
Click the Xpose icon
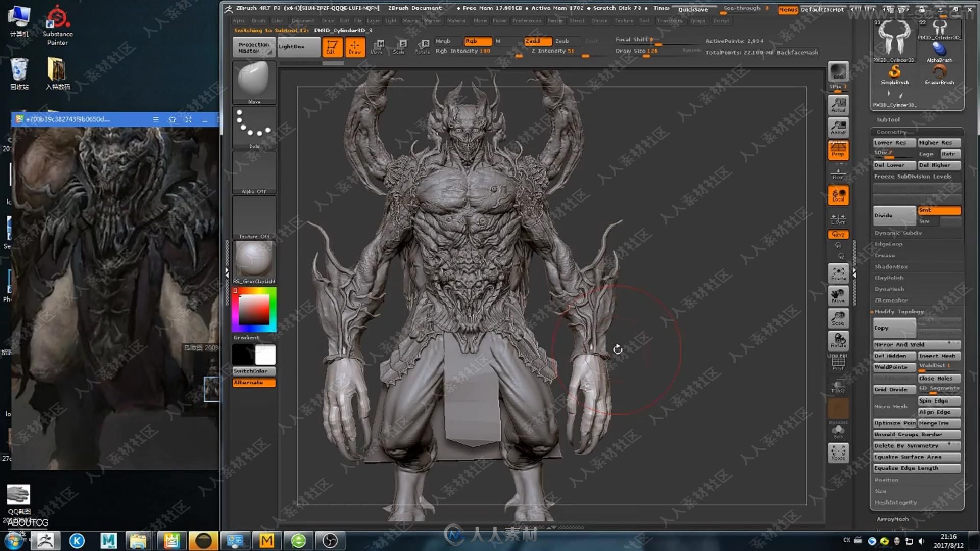tap(838, 453)
